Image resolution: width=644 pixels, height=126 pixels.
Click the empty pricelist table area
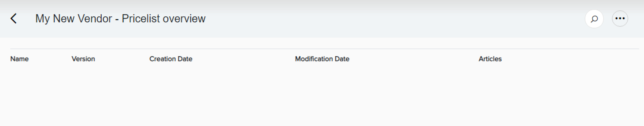[324, 95]
